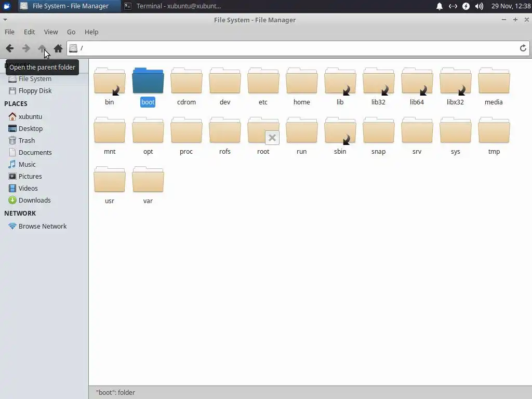The height and width of the screenshot is (399, 532).
Task: Select the boot folder icon
Action: 148,81
